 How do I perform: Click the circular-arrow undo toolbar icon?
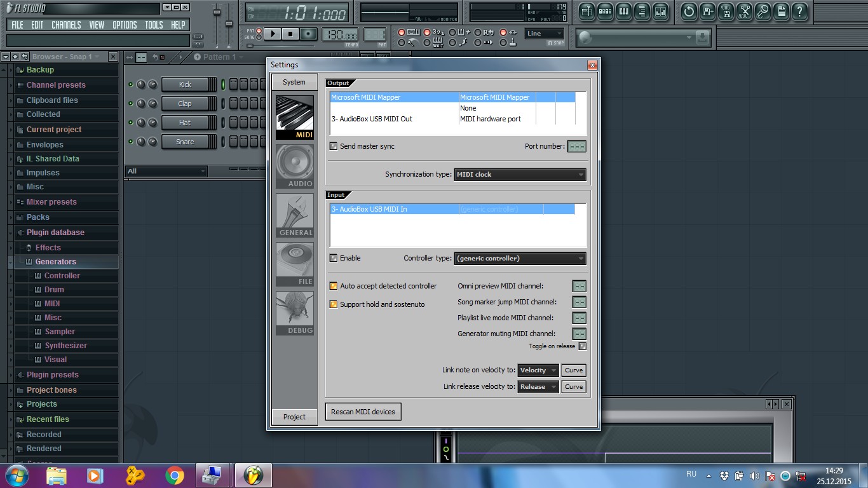(x=689, y=11)
